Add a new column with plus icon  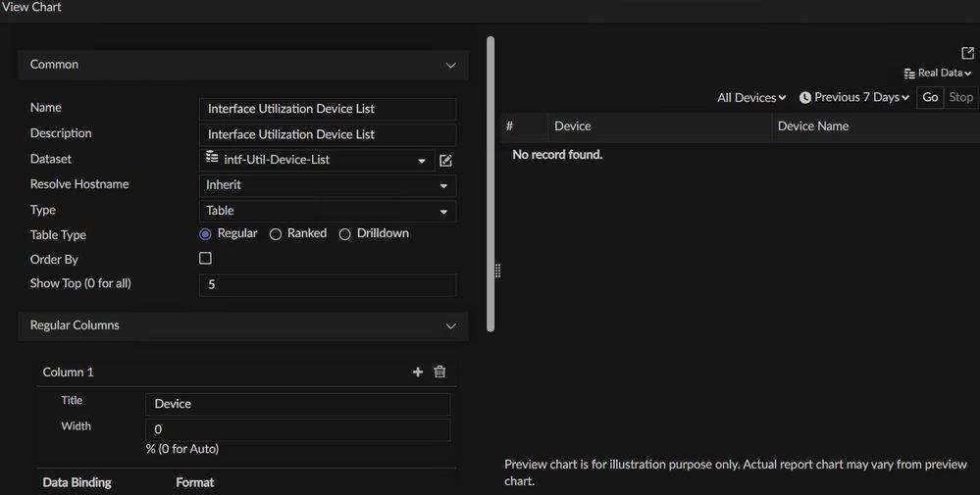418,372
